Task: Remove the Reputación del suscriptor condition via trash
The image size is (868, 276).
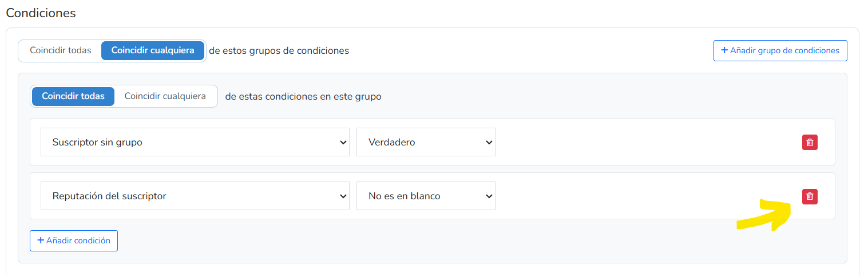Action: [810, 196]
